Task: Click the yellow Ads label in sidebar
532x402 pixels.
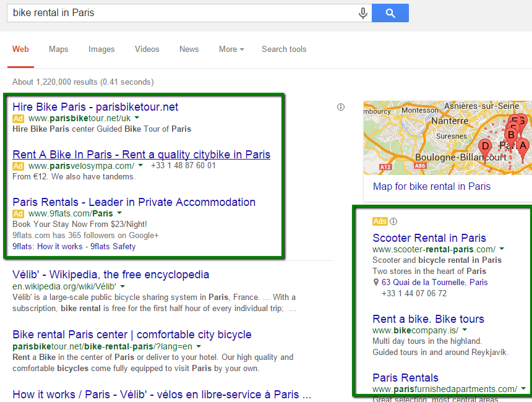Action: 380,221
